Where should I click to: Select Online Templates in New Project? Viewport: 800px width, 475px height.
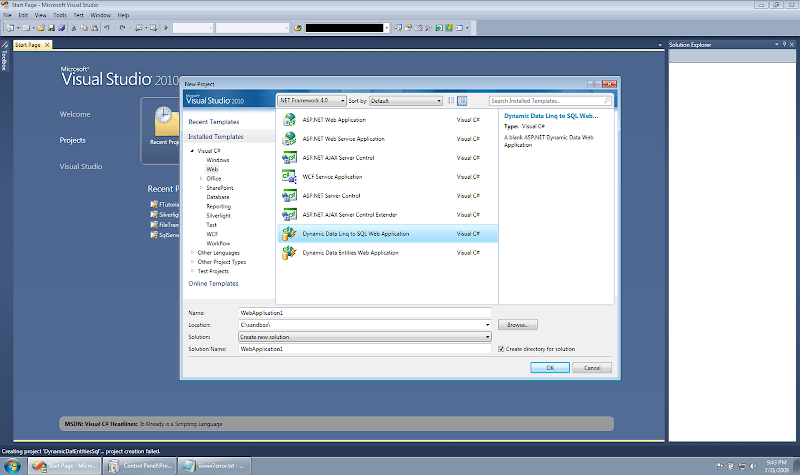click(x=213, y=283)
